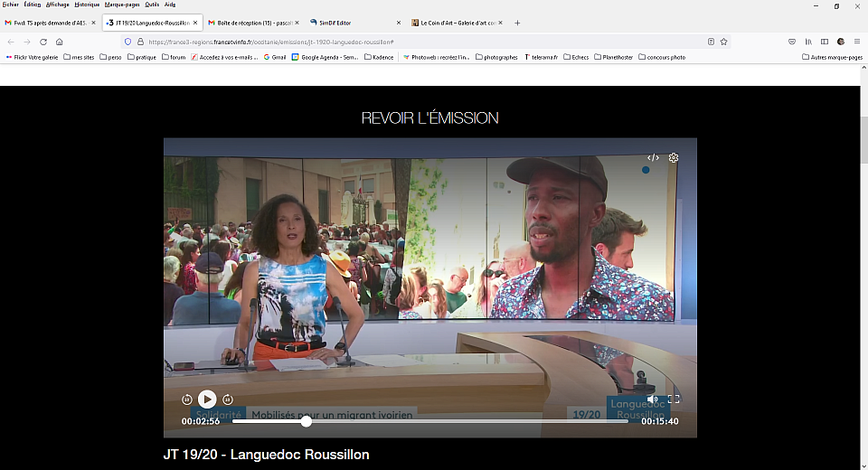Show site security padlock info
This screenshot has height=470, width=868.
[x=141, y=42]
